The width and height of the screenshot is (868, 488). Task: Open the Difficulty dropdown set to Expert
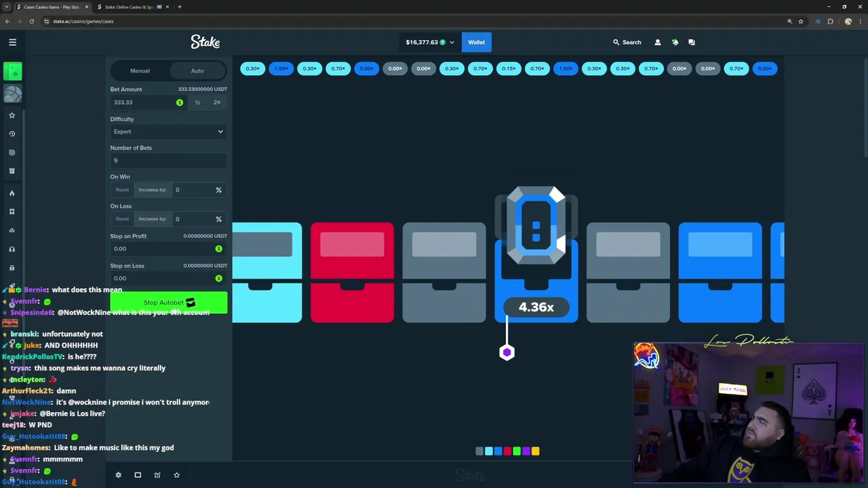pyautogui.click(x=168, y=131)
